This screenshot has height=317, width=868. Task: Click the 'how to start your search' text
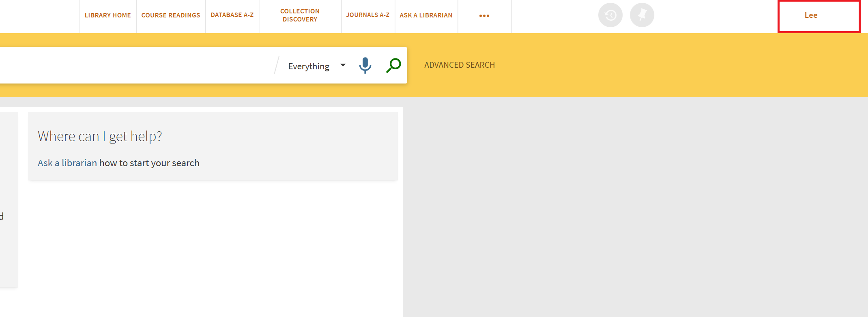[149, 163]
